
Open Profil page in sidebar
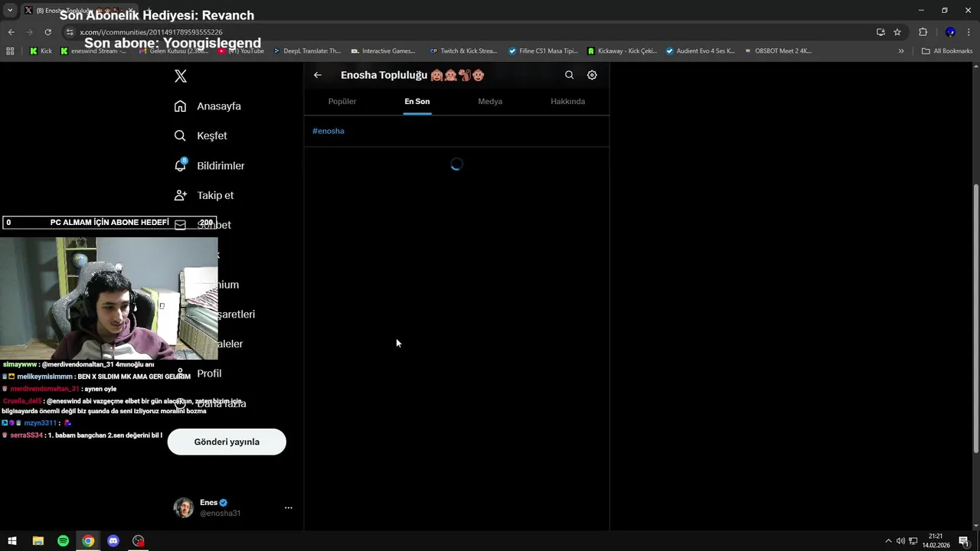point(209,373)
